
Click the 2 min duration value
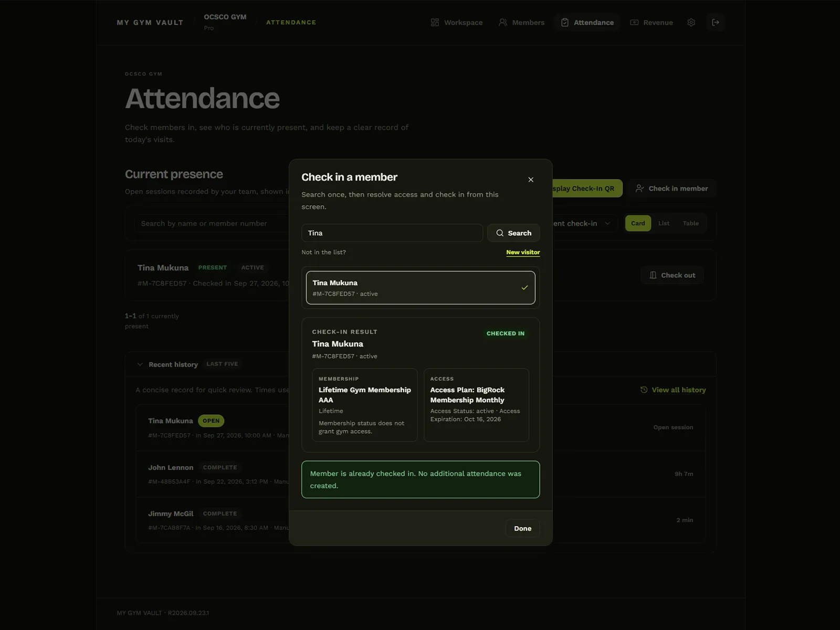[x=685, y=520]
